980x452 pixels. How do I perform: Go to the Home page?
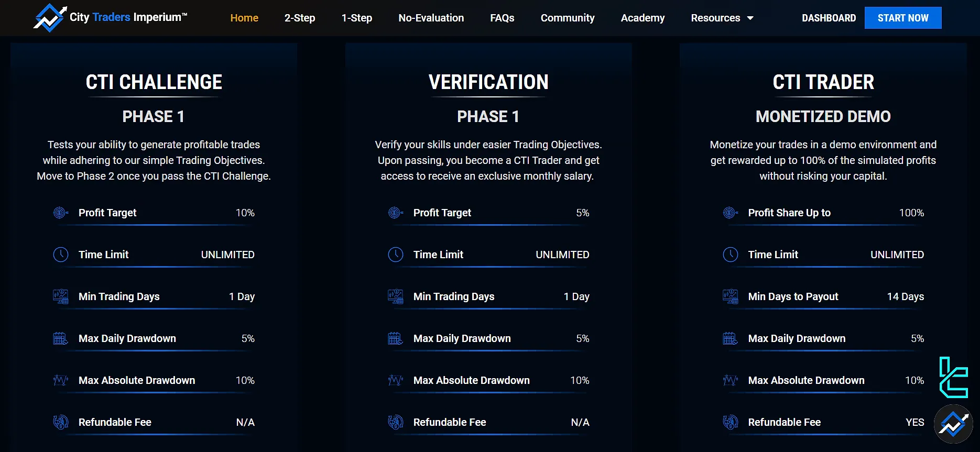pyautogui.click(x=244, y=18)
